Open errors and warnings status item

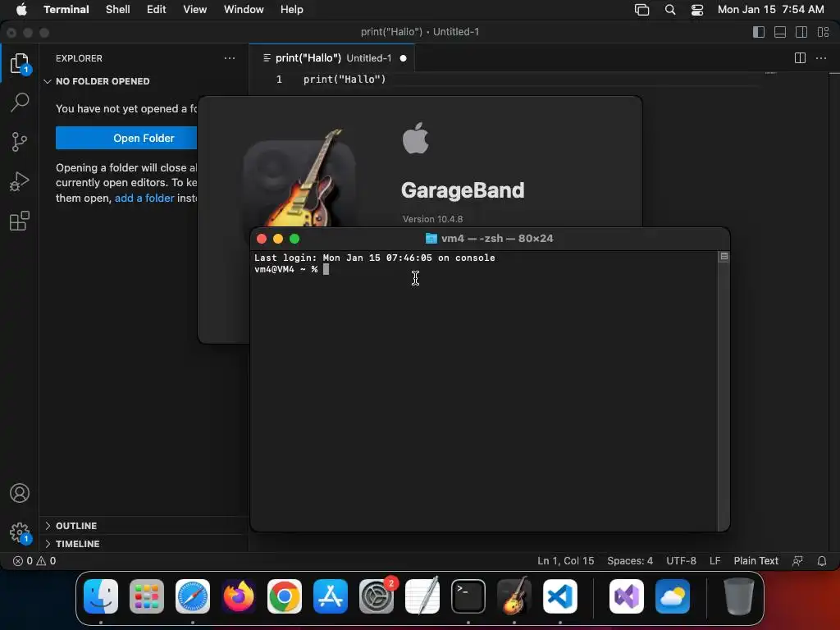[34, 561]
